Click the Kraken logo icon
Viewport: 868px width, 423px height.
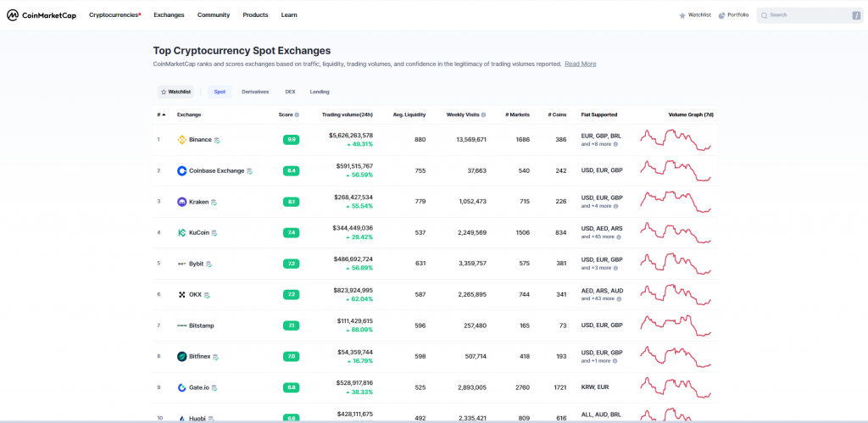click(x=181, y=202)
